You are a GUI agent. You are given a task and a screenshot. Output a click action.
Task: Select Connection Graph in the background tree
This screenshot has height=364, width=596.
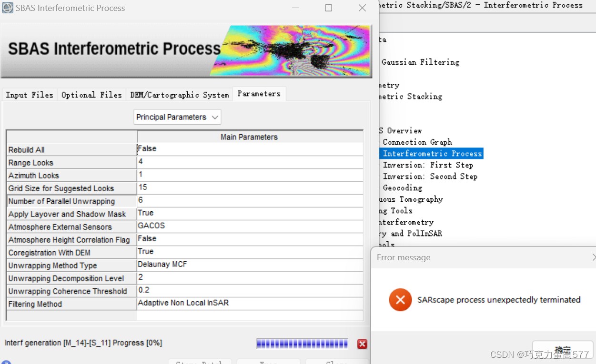[417, 142]
